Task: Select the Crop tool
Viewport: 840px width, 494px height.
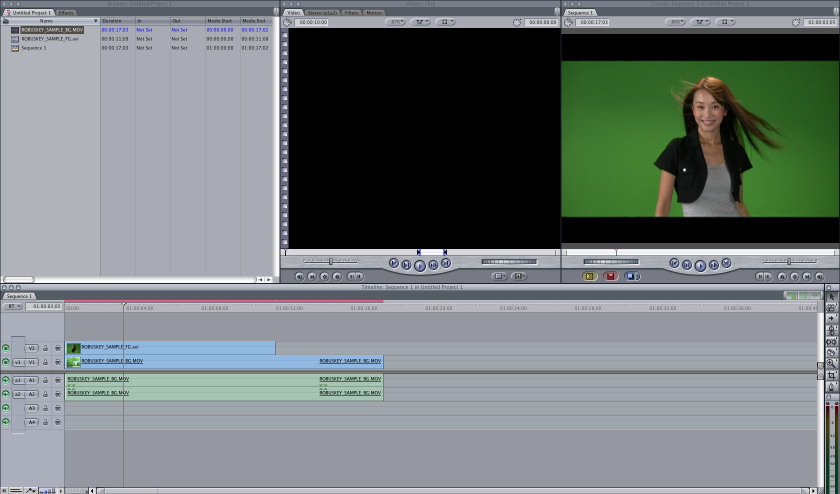Action: point(831,375)
